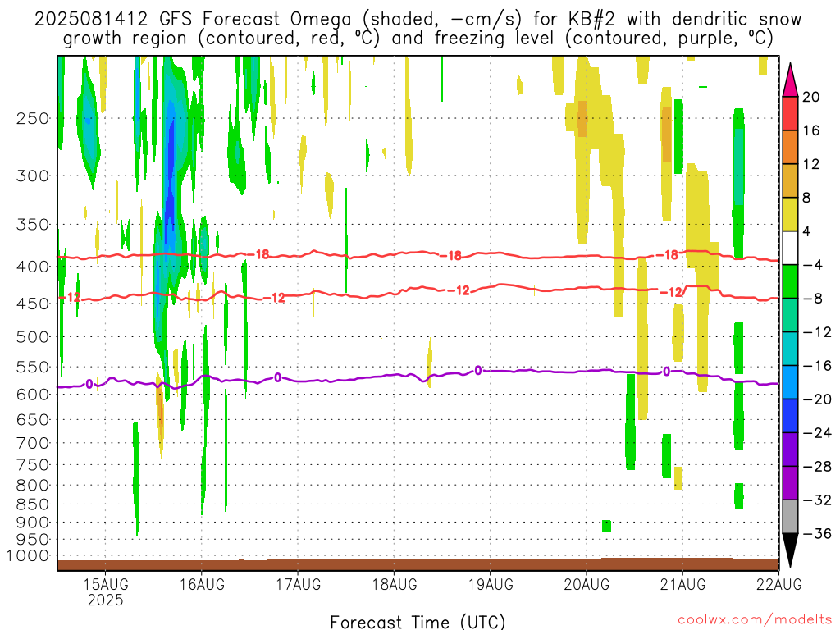
Task: Click the 850 pressure level label
Action: click(x=33, y=504)
